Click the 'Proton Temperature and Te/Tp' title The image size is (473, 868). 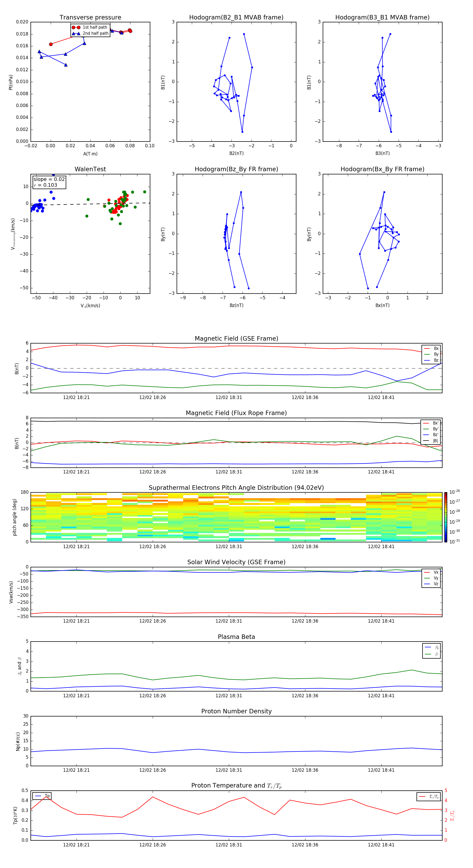(x=236, y=785)
